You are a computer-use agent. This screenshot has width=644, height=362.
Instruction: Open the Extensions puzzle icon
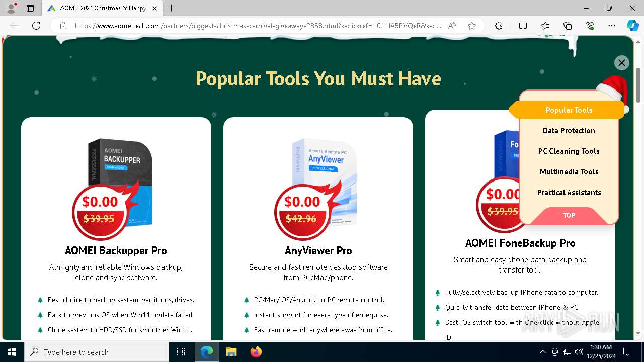pyautogui.click(x=499, y=26)
